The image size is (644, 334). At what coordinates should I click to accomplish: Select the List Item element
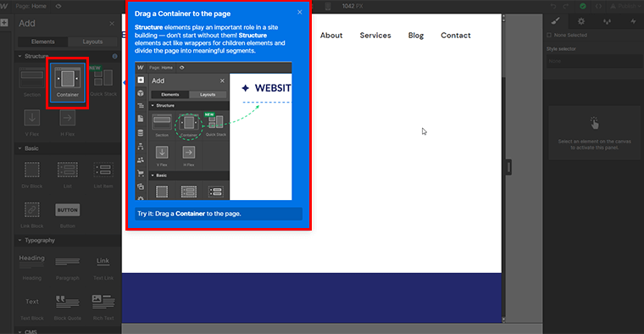103,175
